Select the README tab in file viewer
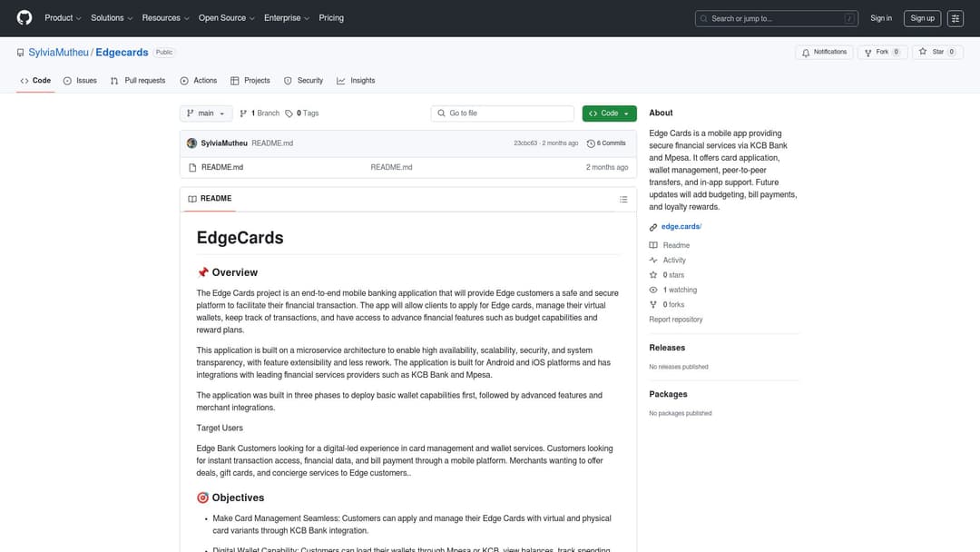Image resolution: width=980 pixels, height=552 pixels. coord(210,199)
